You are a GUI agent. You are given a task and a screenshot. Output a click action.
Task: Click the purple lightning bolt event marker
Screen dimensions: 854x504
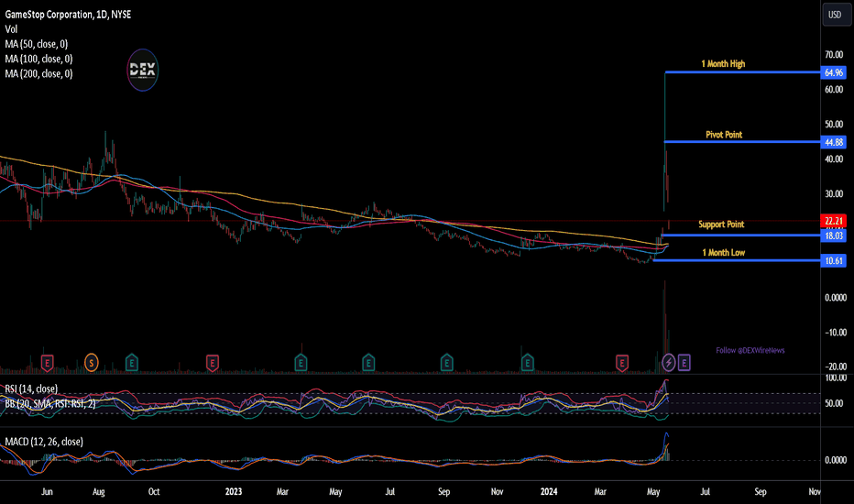point(669,362)
